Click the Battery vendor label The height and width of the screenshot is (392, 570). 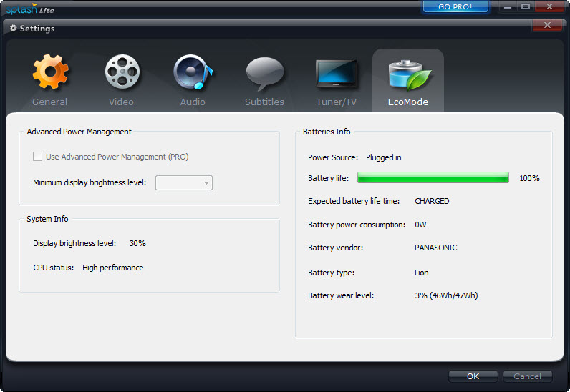pos(335,248)
